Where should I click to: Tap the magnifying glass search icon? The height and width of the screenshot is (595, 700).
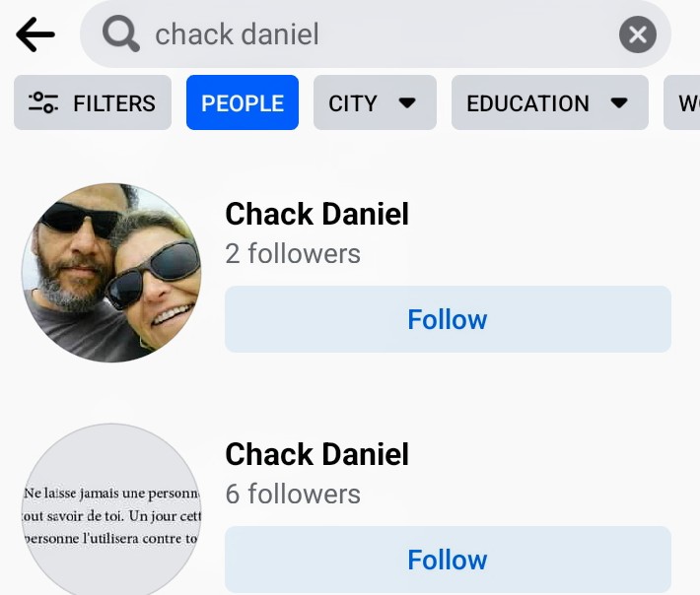point(121,33)
